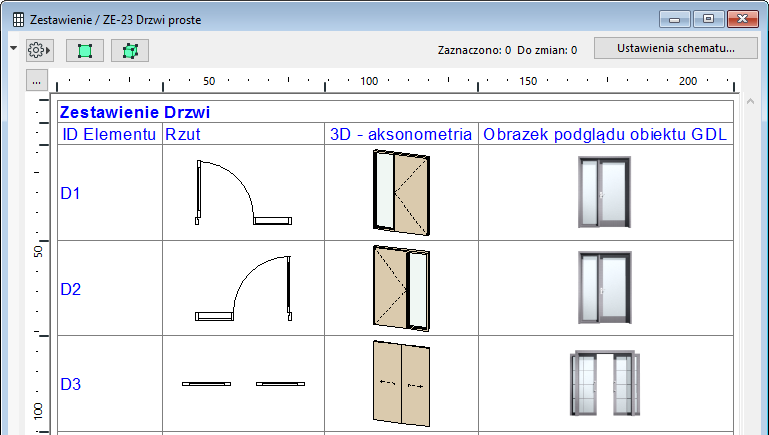Viewport: 769px width, 435px height.
Task: Click the D2 GDL object preview image
Action: pyautogui.click(x=604, y=288)
